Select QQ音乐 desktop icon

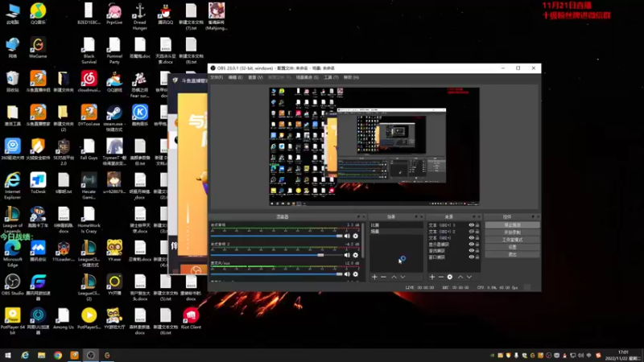click(x=38, y=14)
